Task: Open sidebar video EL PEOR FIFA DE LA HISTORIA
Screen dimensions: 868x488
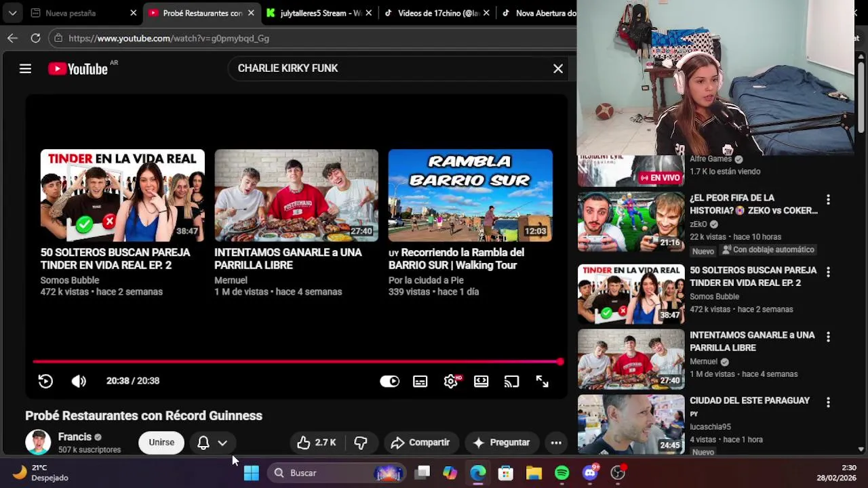Action: click(753, 204)
